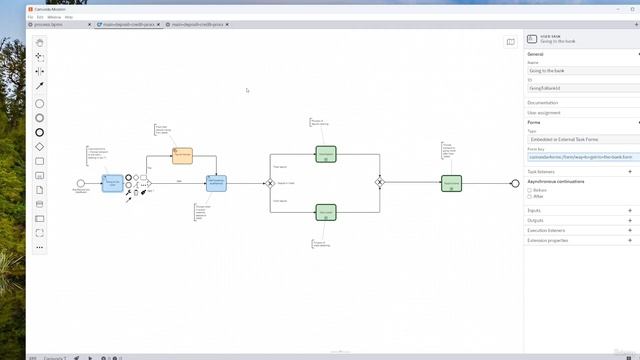Add a task listener with plus button
The image size is (640, 360).
point(630,172)
